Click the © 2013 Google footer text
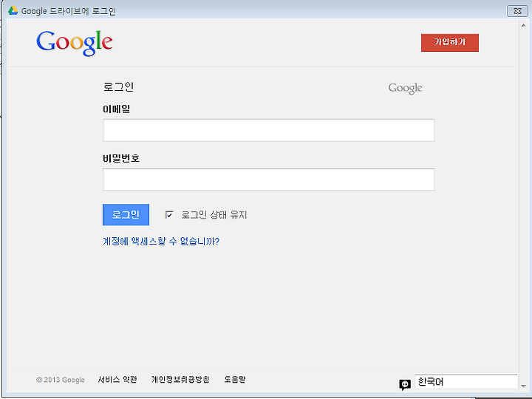 [x=61, y=380]
